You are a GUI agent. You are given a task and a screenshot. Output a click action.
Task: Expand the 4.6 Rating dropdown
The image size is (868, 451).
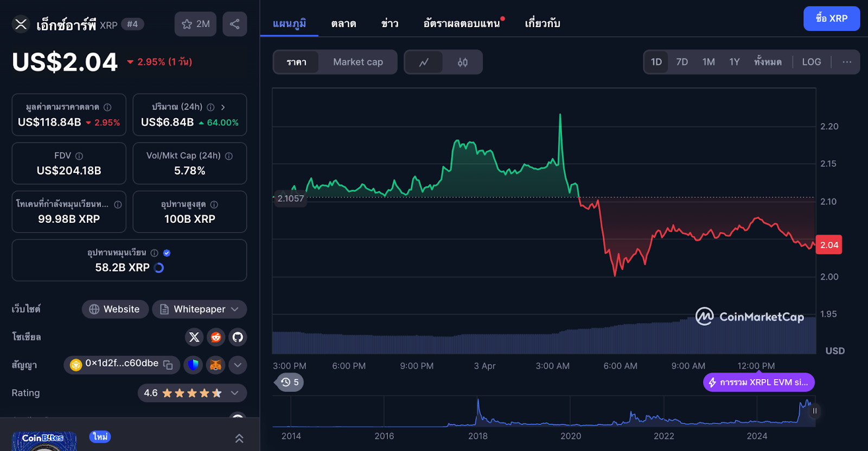point(234,393)
